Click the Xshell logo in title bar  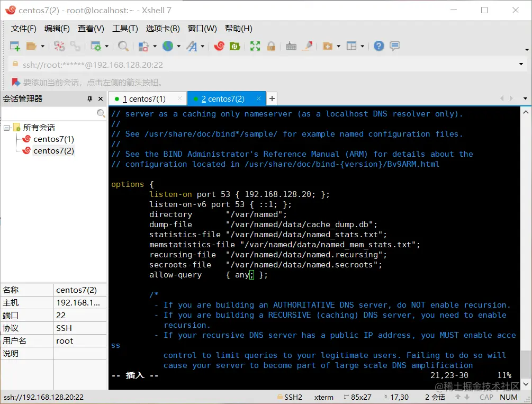pos(11,10)
